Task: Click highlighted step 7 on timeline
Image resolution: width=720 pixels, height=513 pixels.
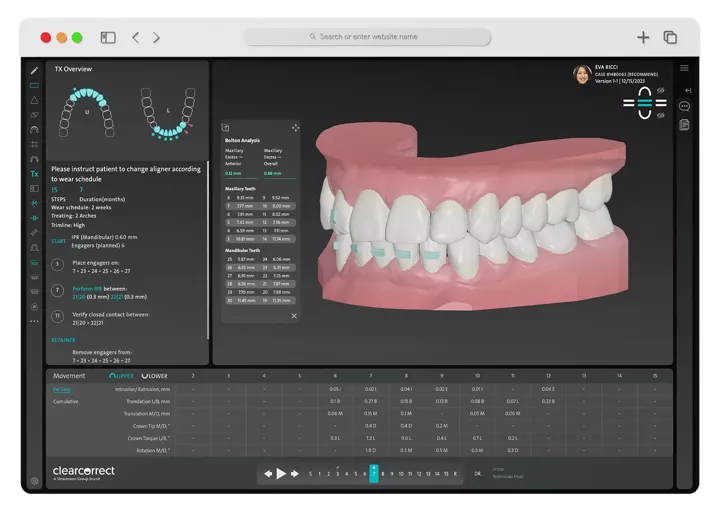Action: tap(373, 474)
